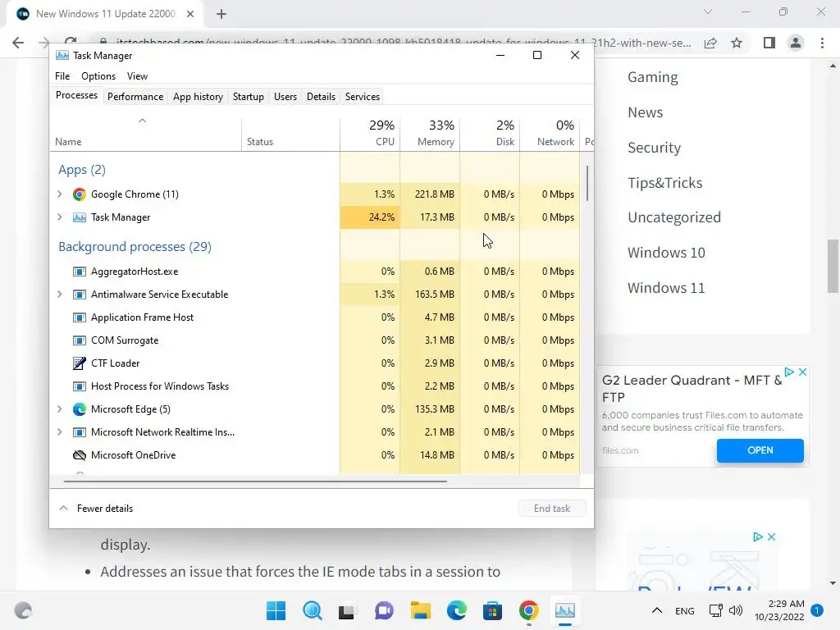Screen dimensions: 840x630
Task: Click the Task Manager horizontal scrollbar
Action: point(255,482)
